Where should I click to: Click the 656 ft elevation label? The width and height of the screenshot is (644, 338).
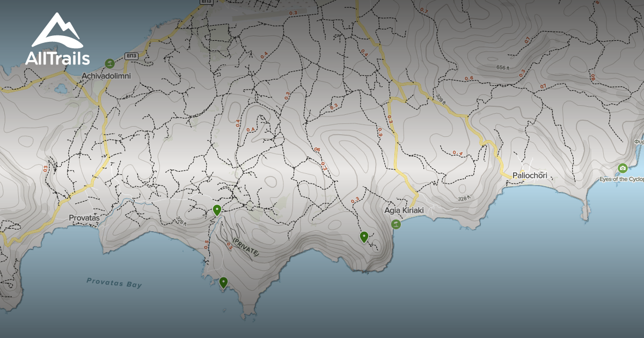502,68
